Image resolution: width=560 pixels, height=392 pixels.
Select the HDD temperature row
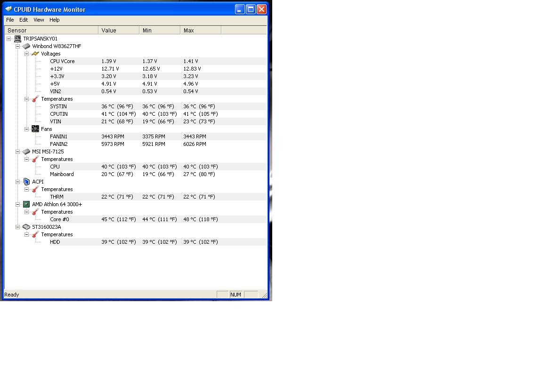[x=158, y=242]
